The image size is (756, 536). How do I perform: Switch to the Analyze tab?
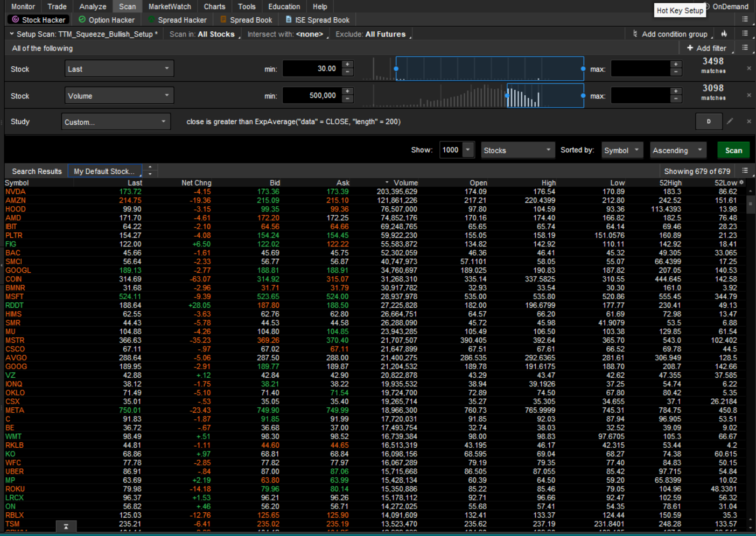93,6
